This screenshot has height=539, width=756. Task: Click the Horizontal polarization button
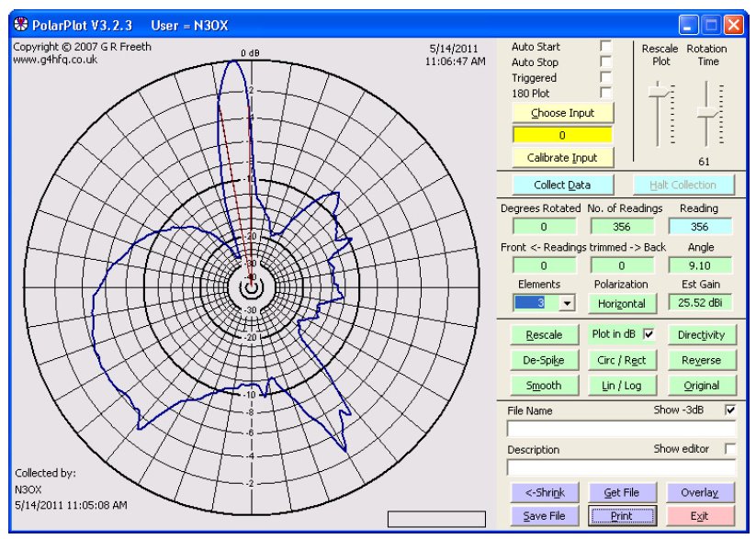point(621,303)
